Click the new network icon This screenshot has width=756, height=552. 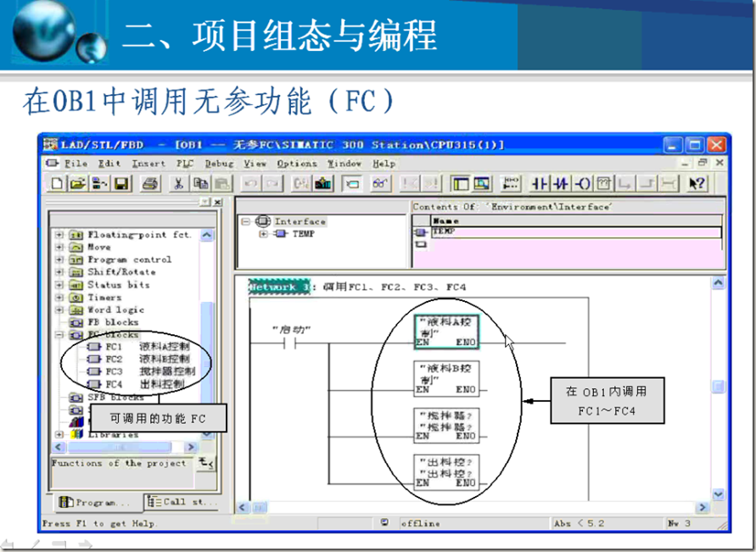(x=511, y=183)
